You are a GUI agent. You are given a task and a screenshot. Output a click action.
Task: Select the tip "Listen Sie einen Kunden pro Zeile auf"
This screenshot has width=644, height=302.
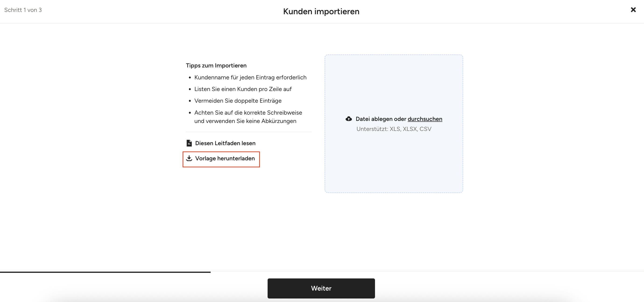click(243, 89)
